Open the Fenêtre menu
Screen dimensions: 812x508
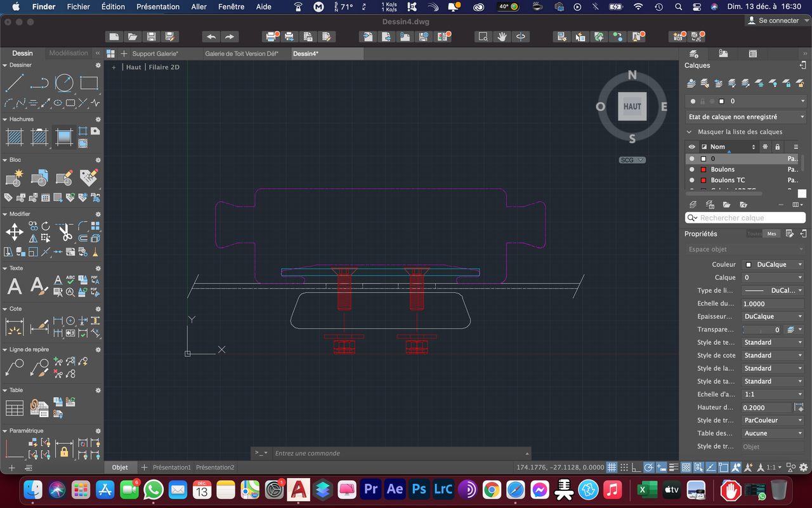[x=230, y=7]
